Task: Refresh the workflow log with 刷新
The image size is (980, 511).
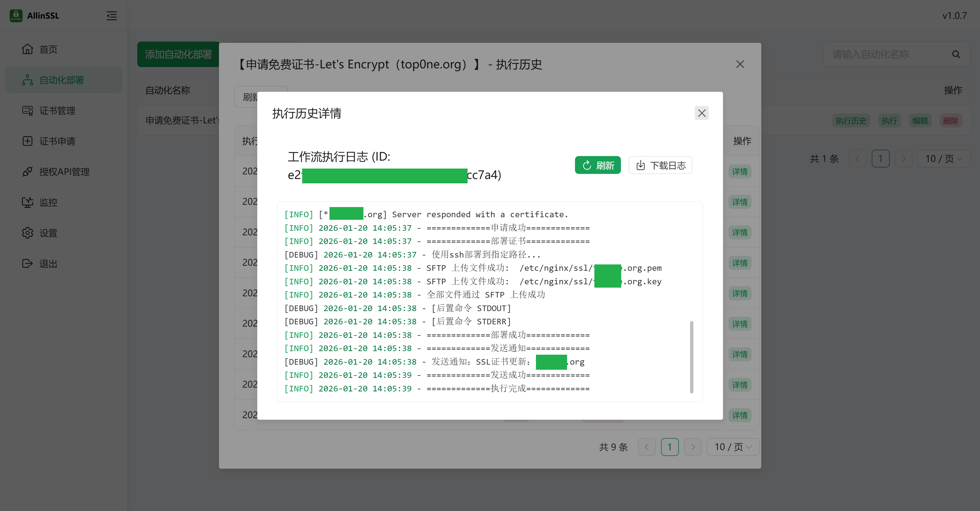Action: [598, 165]
